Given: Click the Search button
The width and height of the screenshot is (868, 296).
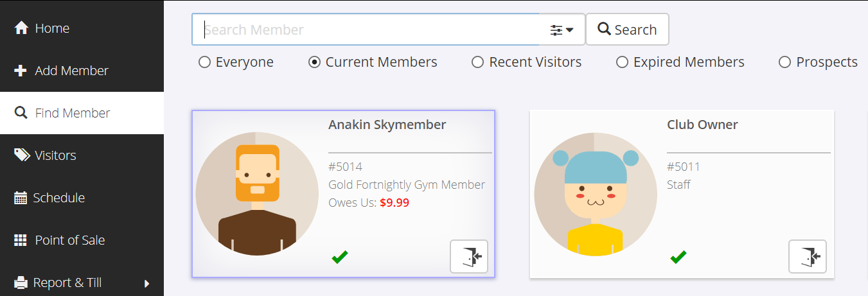Looking at the screenshot, I should (x=627, y=30).
